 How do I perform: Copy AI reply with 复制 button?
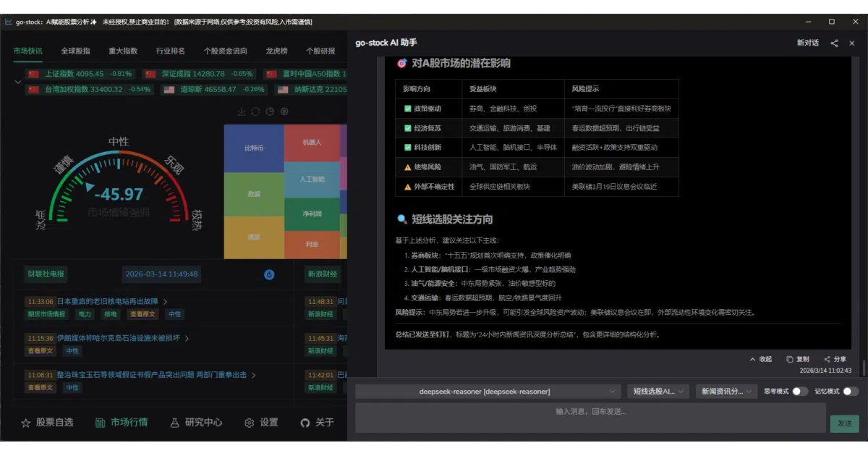[x=798, y=360]
